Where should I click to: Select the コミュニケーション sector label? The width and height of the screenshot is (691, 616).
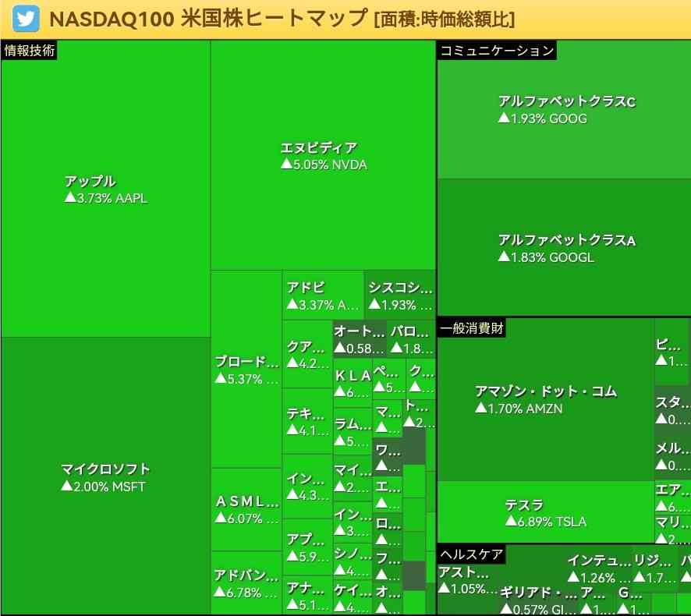point(497,50)
